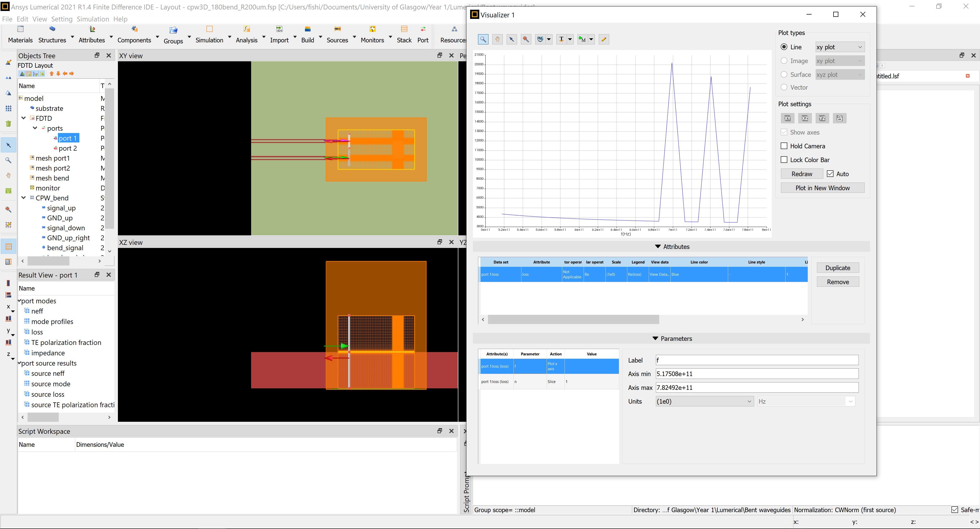Collapse the CPW_bend tree node

[x=23, y=198]
